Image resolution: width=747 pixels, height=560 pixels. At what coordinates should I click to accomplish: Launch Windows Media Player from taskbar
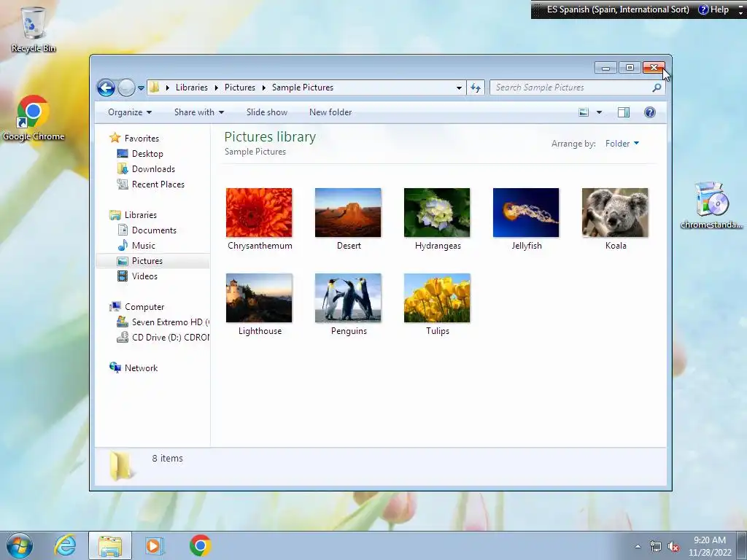[x=155, y=545]
